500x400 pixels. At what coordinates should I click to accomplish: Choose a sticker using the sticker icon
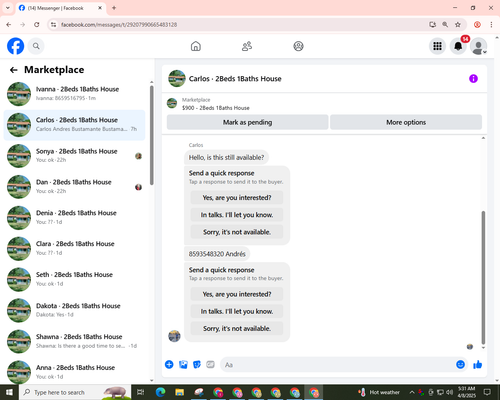[x=197, y=365]
